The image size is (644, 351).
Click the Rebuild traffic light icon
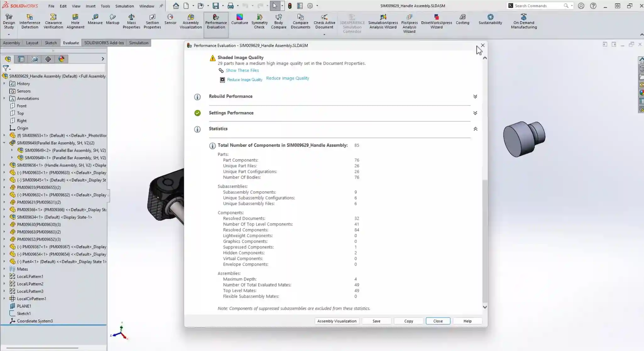[290, 6]
